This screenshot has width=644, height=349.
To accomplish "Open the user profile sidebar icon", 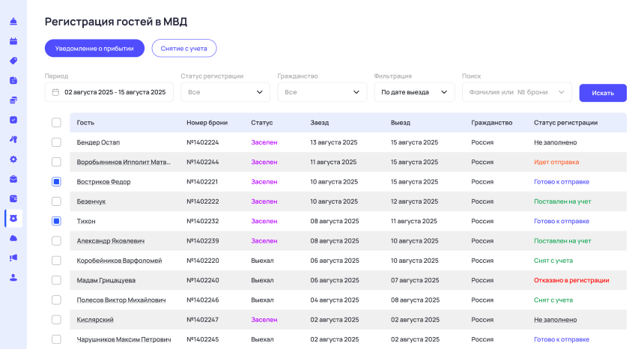I will click(x=13, y=277).
